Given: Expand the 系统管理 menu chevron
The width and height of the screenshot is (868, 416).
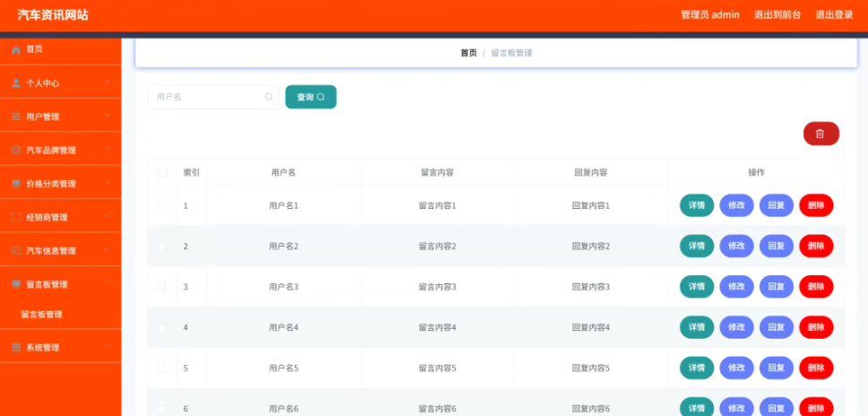Looking at the screenshot, I should pyautogui.click(x=107, y=346).
